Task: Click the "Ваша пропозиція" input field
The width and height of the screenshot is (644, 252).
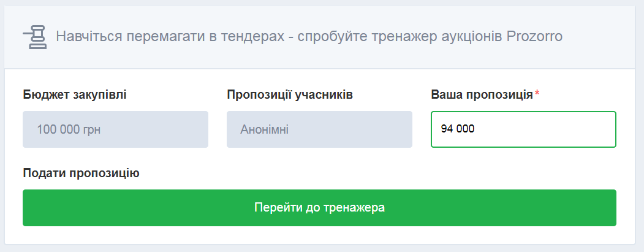Action: pyautogui.click(x=523, y=129)
